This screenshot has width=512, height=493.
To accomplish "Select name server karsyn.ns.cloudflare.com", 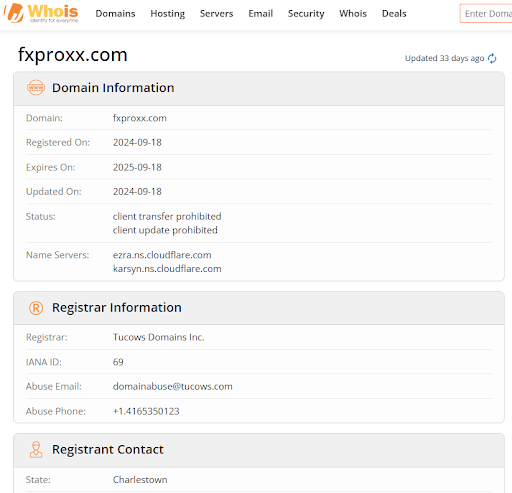I will [167, 269].
